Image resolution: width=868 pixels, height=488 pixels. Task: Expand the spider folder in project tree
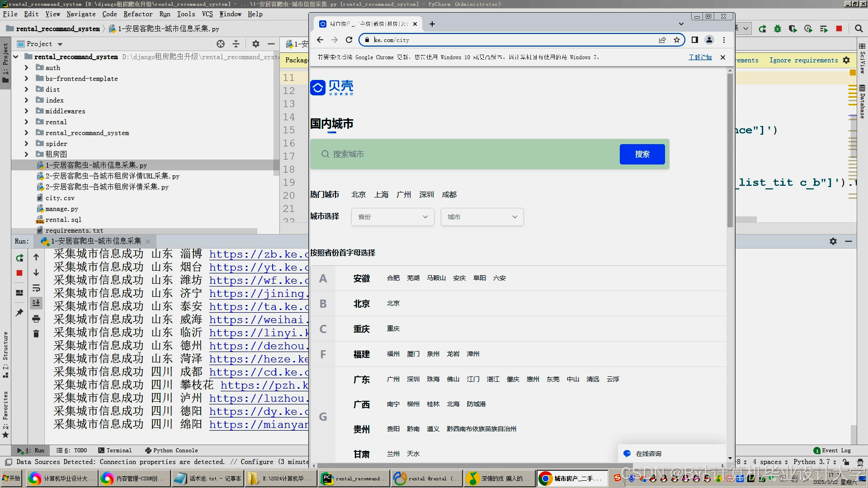[x=26, y=144]
